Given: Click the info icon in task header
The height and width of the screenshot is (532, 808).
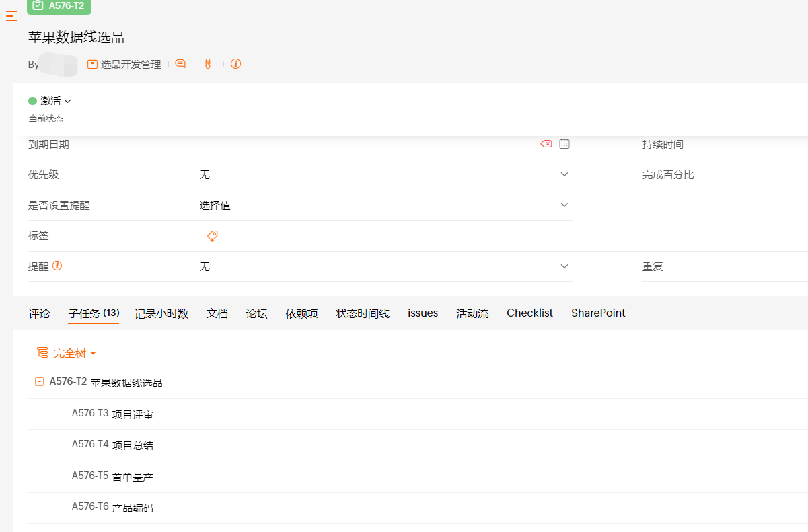Looking at the screenshot, I should coord(235,64).
